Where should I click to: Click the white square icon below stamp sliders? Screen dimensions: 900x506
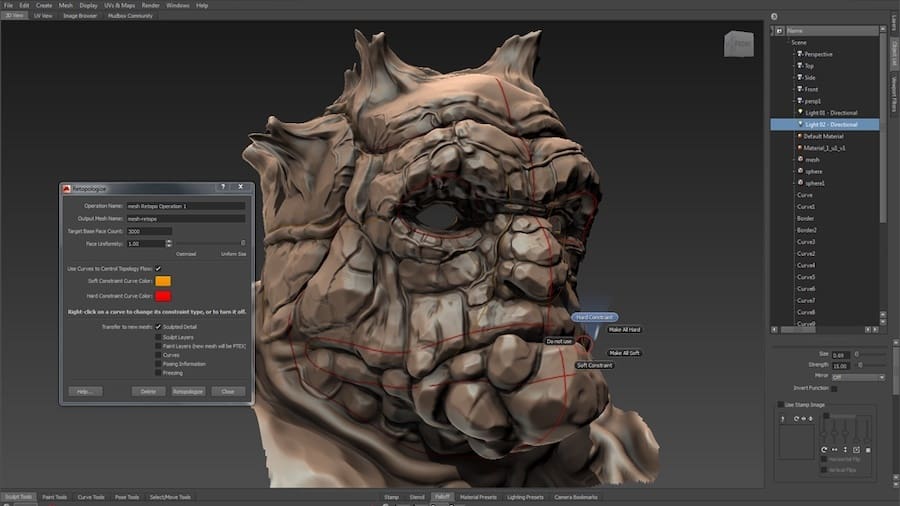coord(868,450)
